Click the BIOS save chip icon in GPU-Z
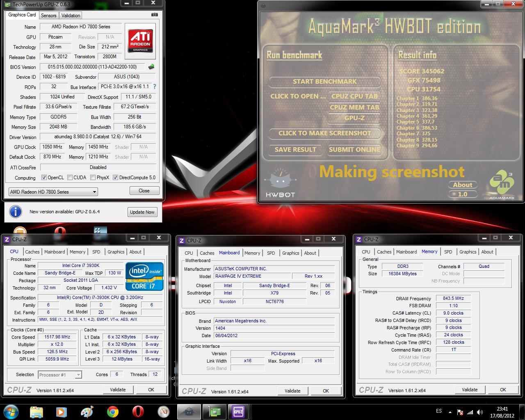Viewport: 525px width, 420px height. point(151,67)
